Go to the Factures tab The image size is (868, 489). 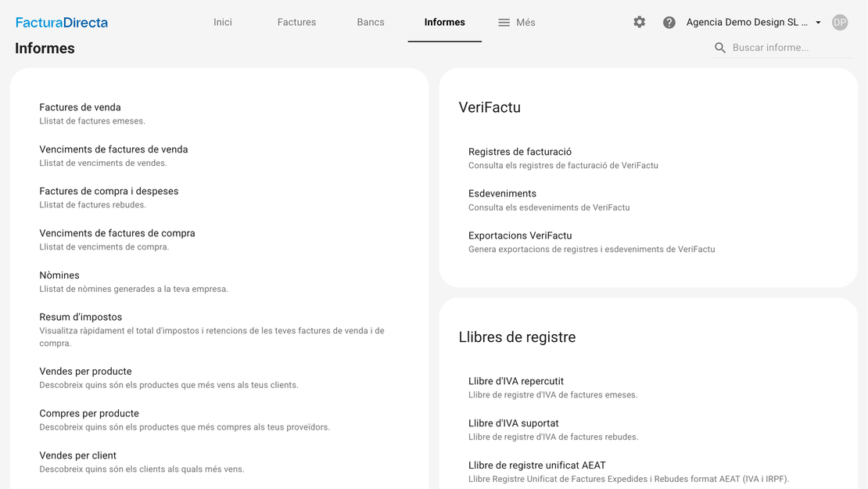(x=296, y=23)
